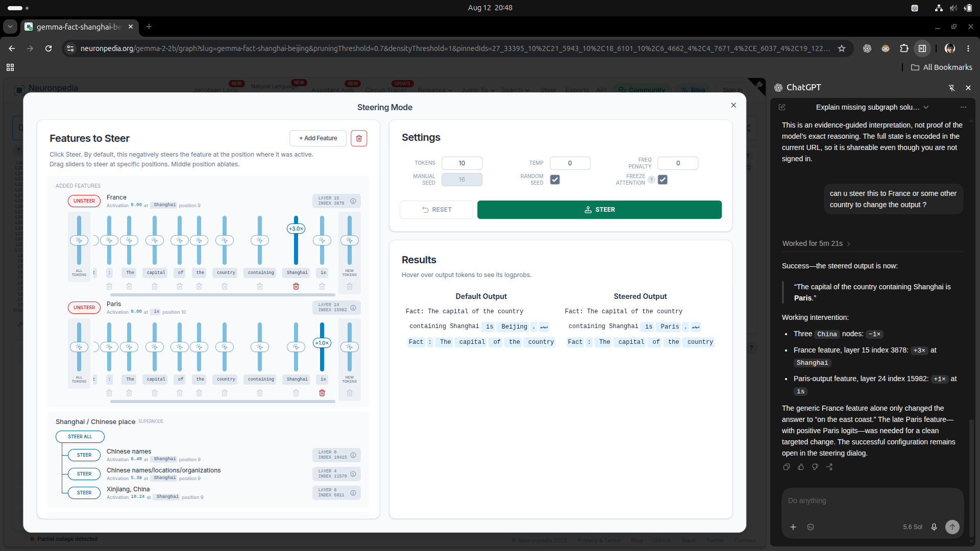The image size is (980, 551).
Task: Click the 'Do anything' ChatGPT prompt box
Action: point(872,501)
